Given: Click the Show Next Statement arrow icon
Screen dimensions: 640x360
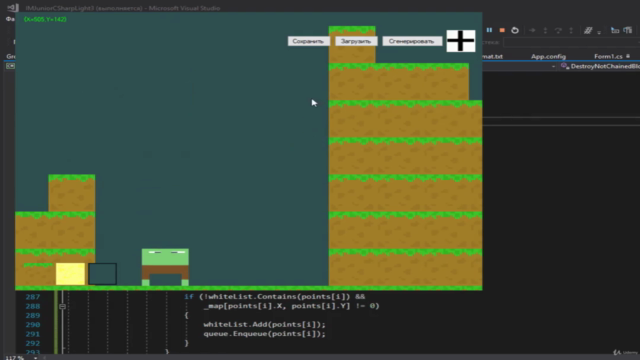Looking at the screenshot, I should [532, 30].
